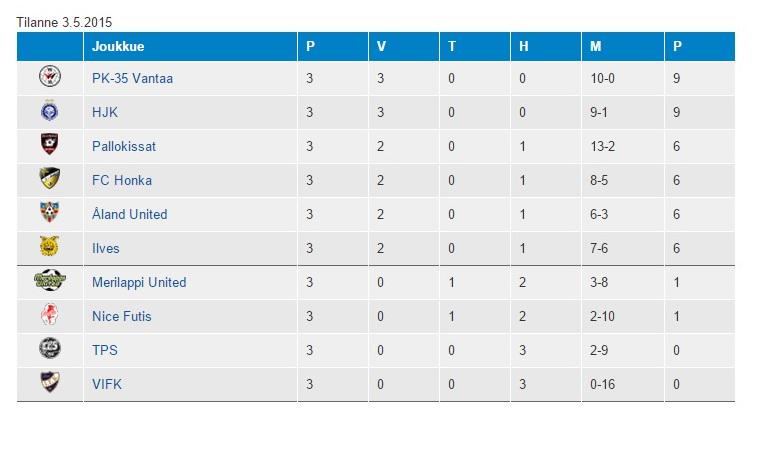Screen dimensions: 758x450
Task: Open the Merilappi United team link
Action: point(139,282)
